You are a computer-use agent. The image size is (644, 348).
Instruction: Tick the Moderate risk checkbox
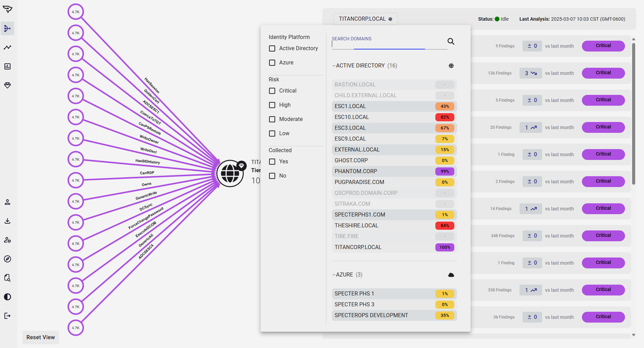272,119
